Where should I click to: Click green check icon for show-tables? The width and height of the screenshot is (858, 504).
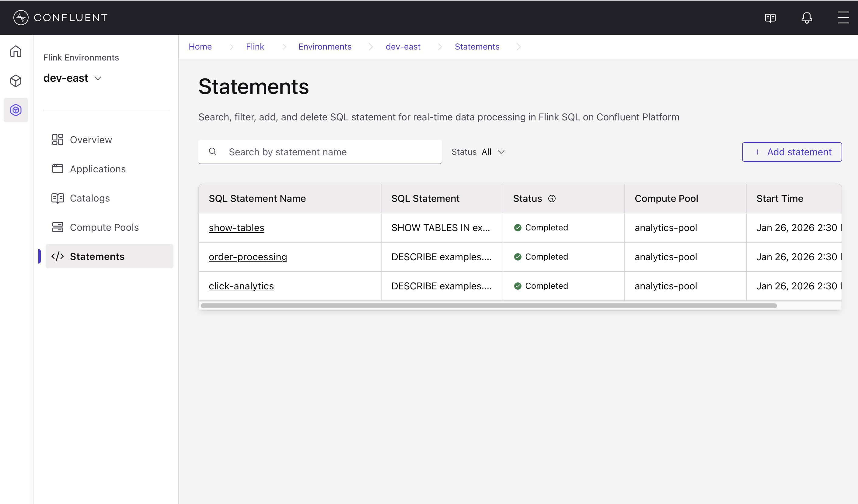click(x=518, y=228)
